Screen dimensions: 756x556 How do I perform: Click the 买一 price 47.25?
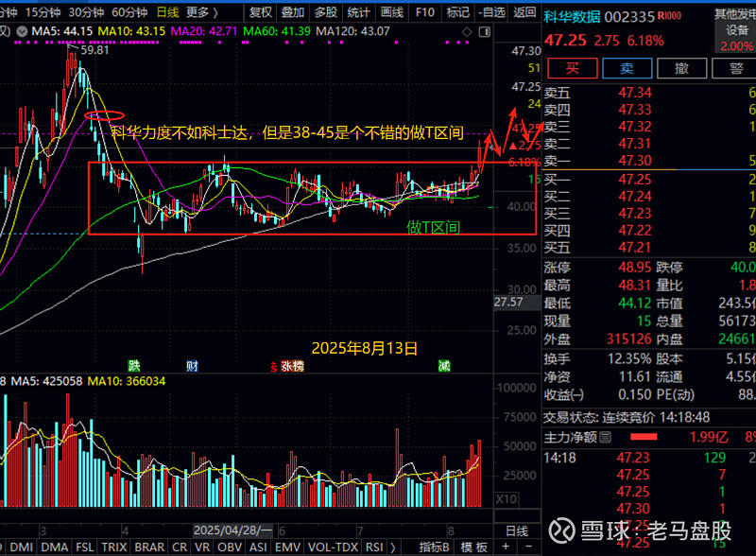click(635, 180)
